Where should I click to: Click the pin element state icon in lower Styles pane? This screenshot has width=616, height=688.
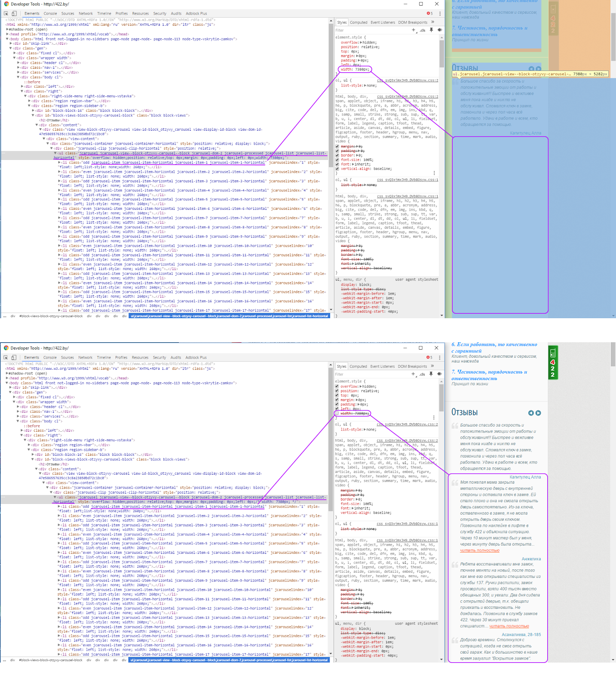pyautogui.click(x=431, y=374)
